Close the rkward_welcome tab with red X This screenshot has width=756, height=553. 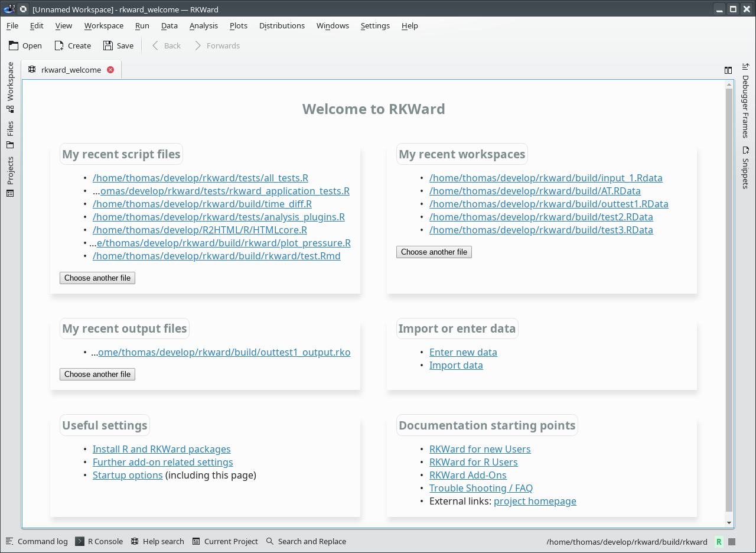click(x=110, y=70)
